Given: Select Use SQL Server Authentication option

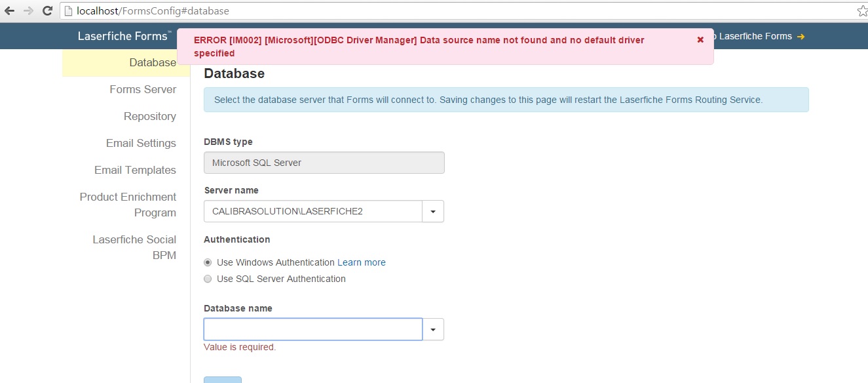Looking at the screenshot, I should tap(208, 279).
